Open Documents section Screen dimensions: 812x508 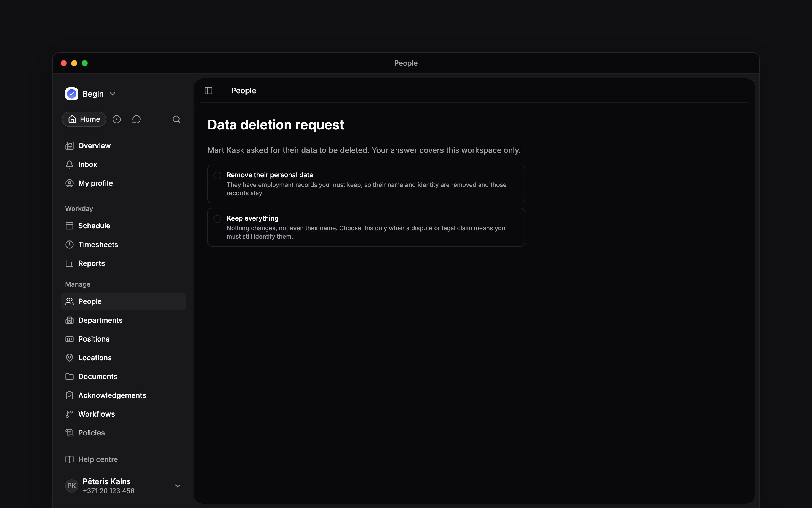(124, 377)
